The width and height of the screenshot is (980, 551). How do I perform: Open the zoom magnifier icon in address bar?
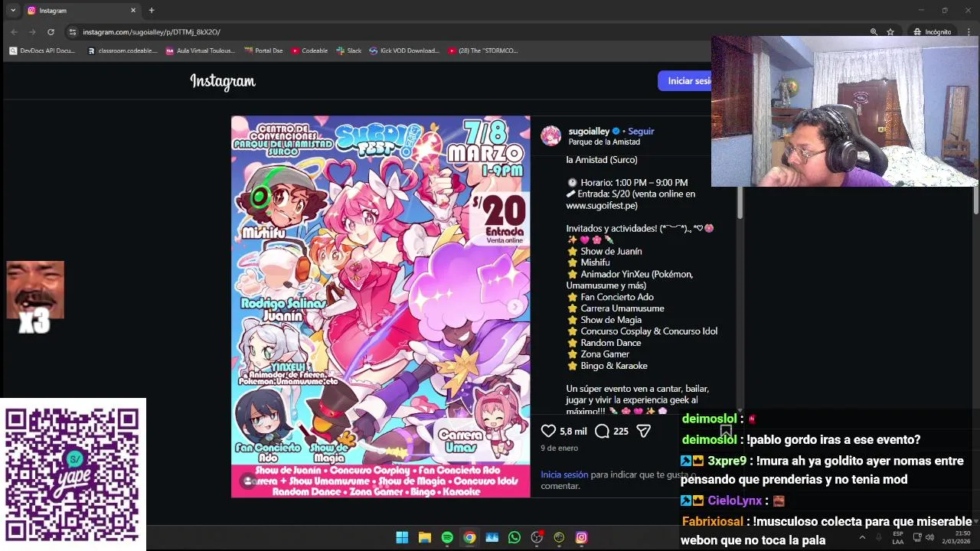coord(874,32)
